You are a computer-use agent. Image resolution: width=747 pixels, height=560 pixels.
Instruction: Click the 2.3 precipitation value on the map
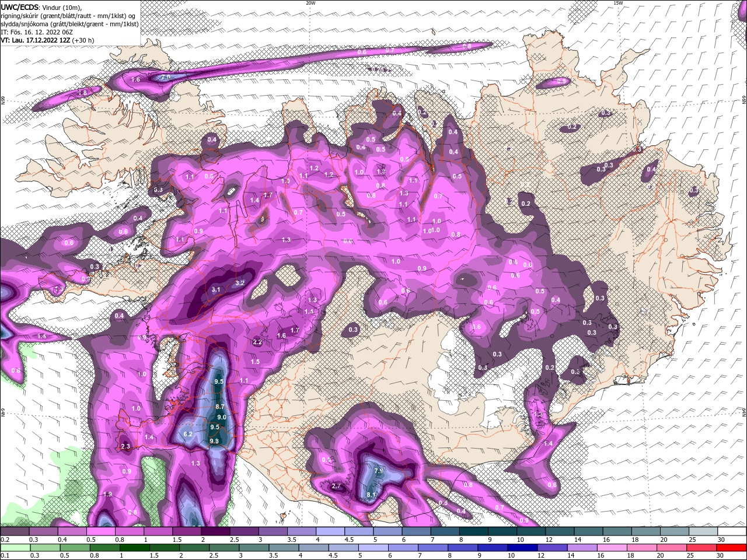(125, 446)
